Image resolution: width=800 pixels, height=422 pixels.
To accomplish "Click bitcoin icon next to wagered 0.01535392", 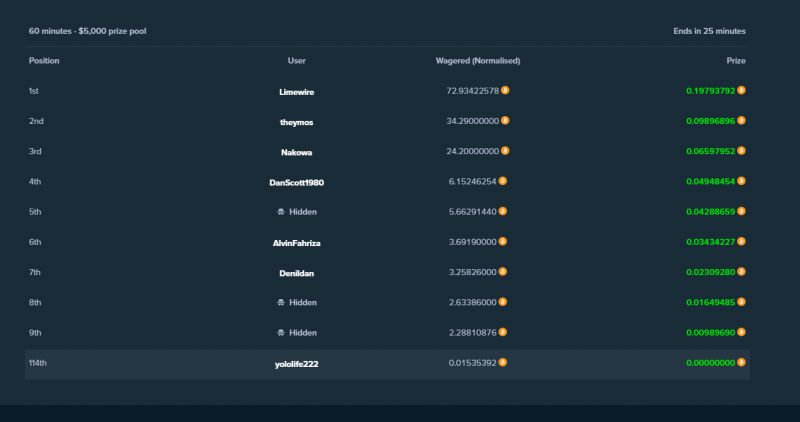I will click(x=503, y=362).
